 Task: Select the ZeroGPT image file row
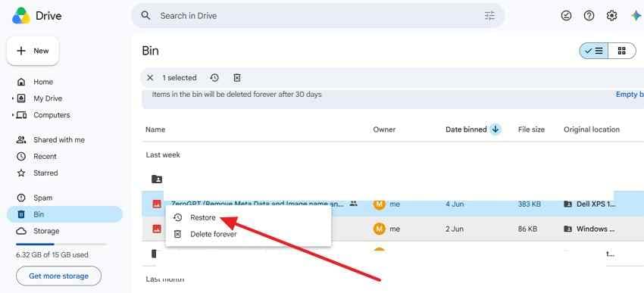point(392,204)
